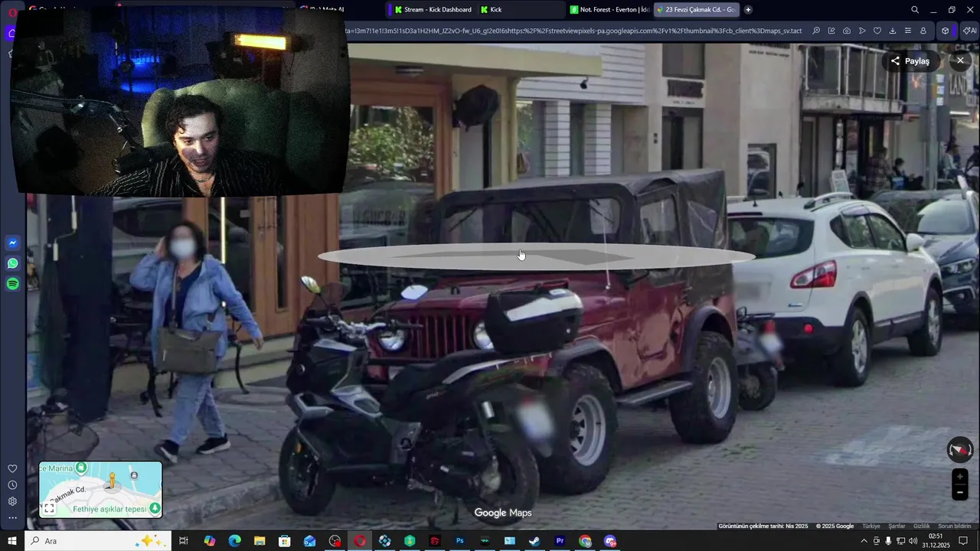Click the Türkiye footer link

coord(871,527)
